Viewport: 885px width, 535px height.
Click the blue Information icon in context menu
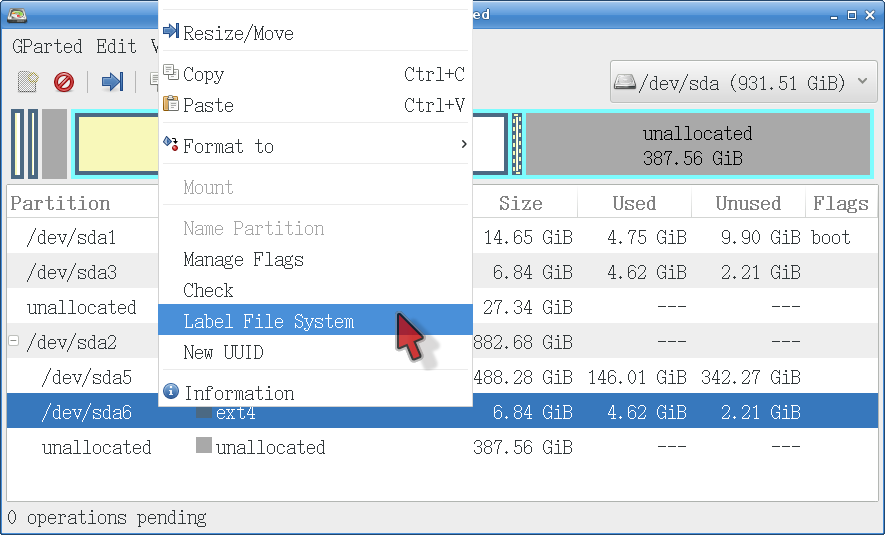point(171,392)
